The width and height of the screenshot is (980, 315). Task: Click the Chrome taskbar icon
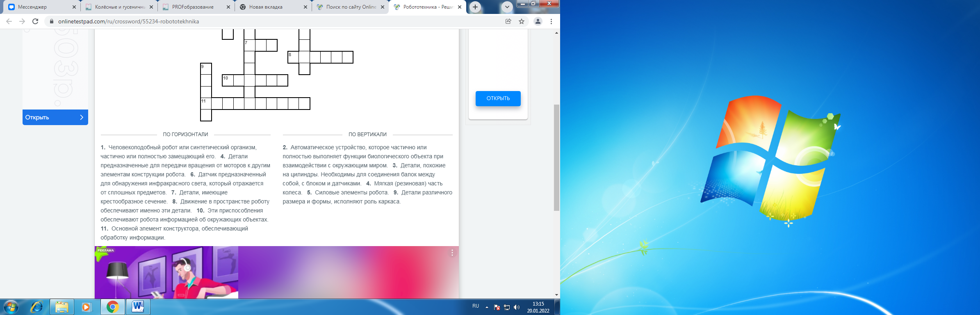coord(112,307)
